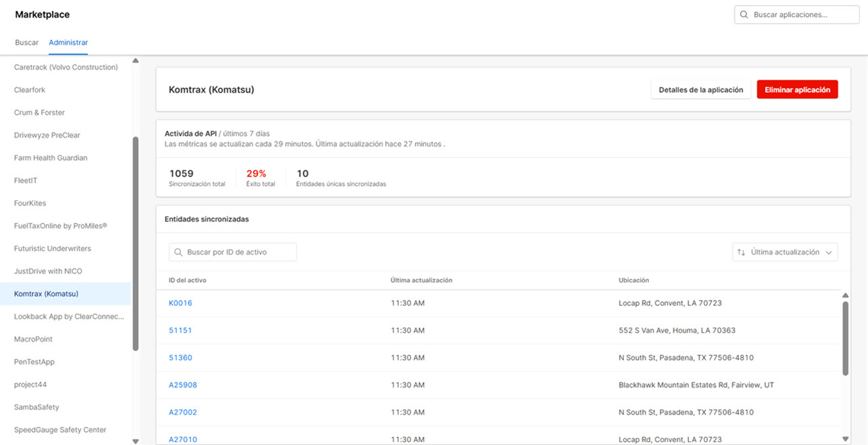Click the search icon in asset ID field
The image size is (868, 445).
178,253
